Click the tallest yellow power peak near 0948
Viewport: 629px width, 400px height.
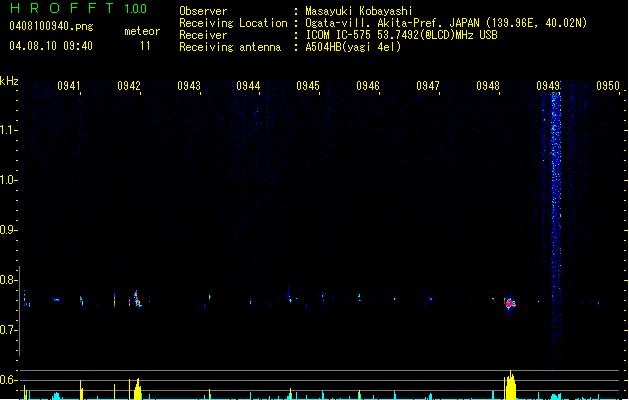[510, 385]
